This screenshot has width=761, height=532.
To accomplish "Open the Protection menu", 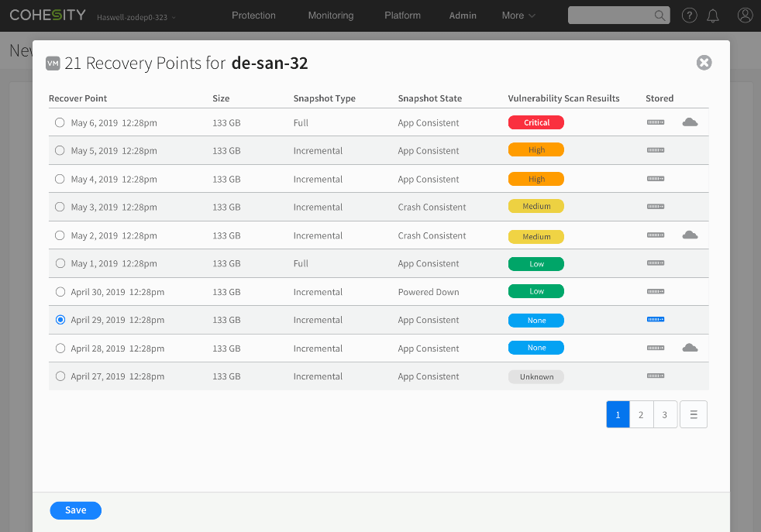I will point(253,15).
